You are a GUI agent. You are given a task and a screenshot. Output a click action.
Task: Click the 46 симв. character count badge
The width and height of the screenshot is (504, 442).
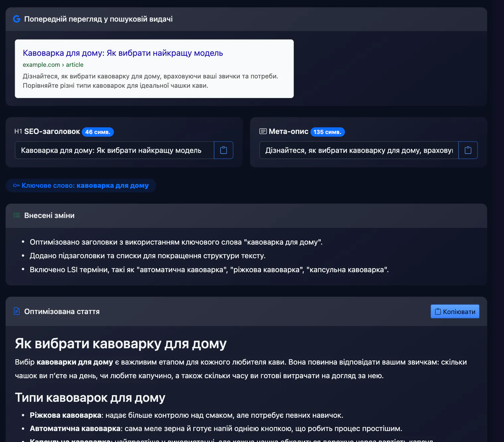(98, 132)
